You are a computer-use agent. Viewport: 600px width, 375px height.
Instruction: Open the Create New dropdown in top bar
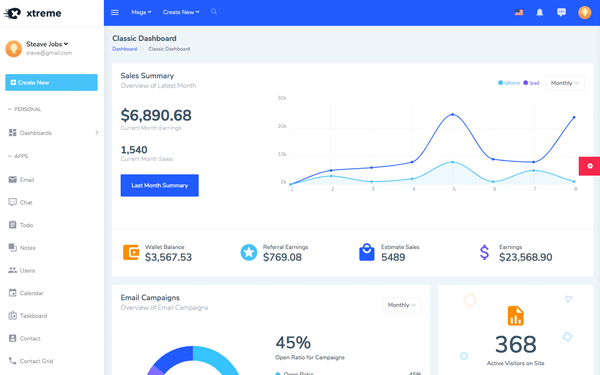181,12
